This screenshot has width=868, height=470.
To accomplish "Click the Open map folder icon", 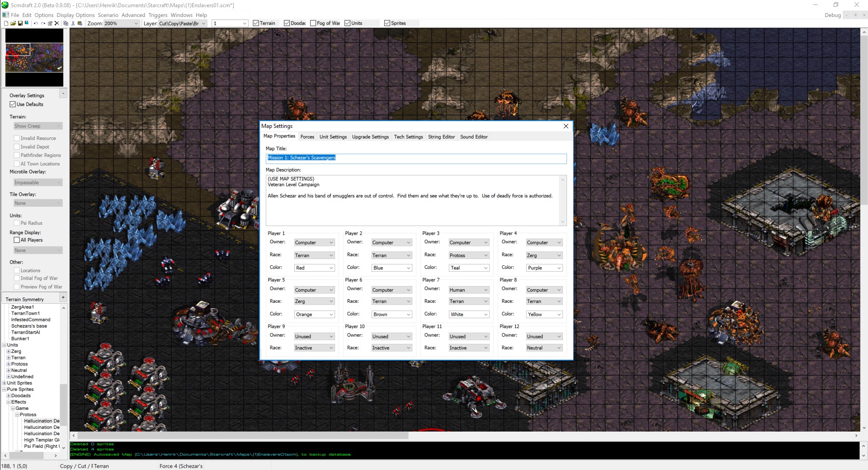I will pyautogui.click(x=13, y=23).
